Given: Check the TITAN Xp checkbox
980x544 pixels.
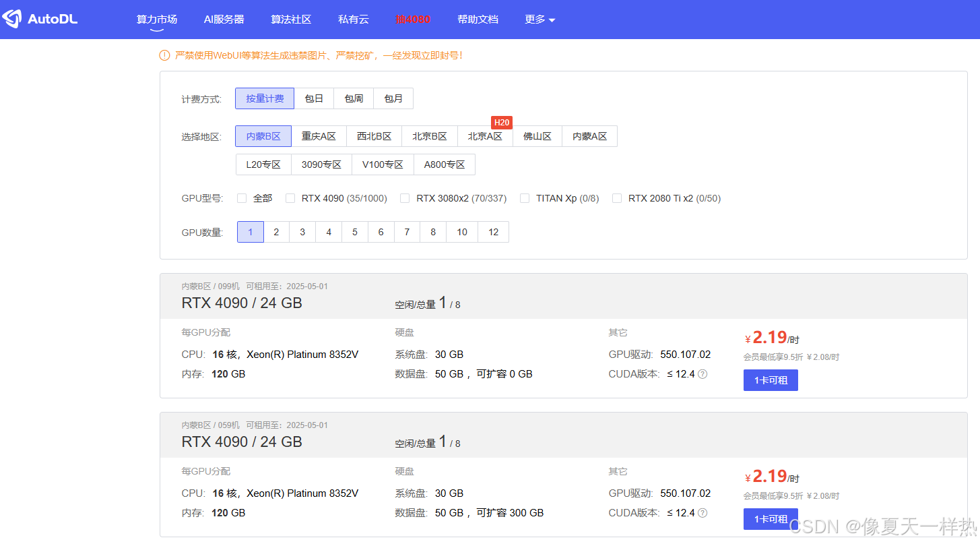Looking at the screenshot, I should [x=525, y=198].
